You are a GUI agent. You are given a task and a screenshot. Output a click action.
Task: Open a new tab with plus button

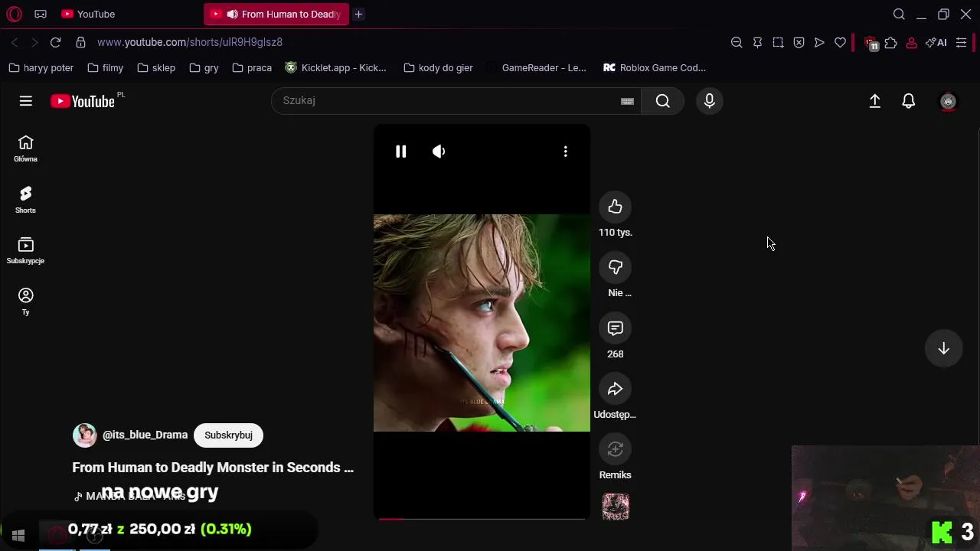(x=358, y=14)
